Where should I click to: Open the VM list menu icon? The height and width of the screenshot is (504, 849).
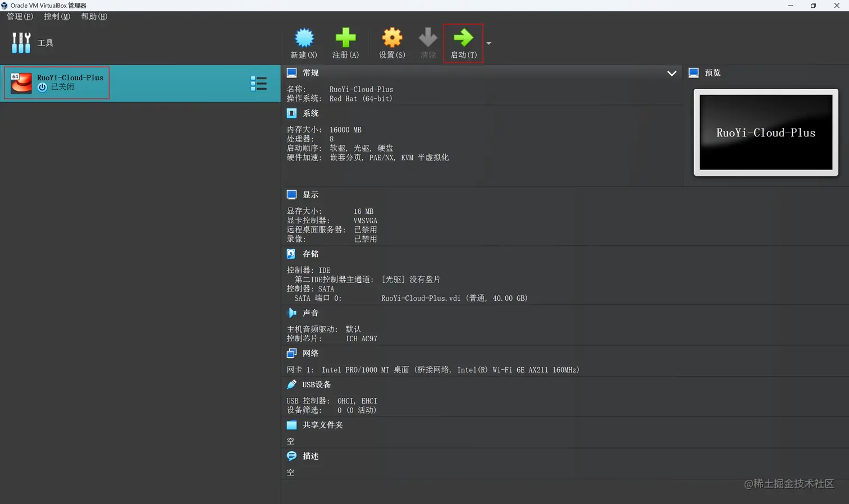(x=258, y=84)
